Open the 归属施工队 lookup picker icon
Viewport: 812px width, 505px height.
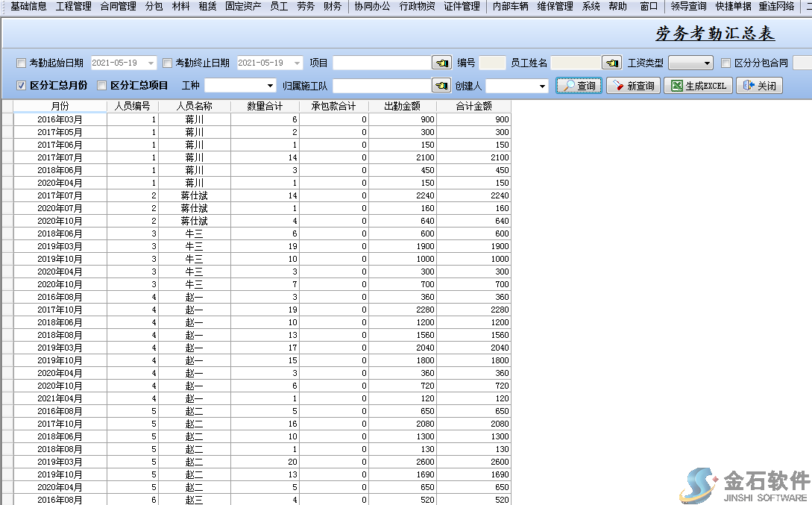click(x=442, y=87)
